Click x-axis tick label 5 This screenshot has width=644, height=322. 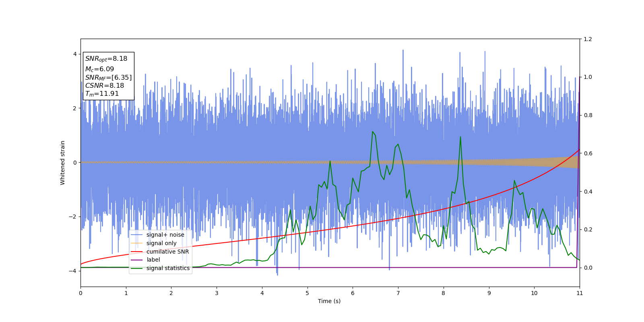click(x=308, y=293)
